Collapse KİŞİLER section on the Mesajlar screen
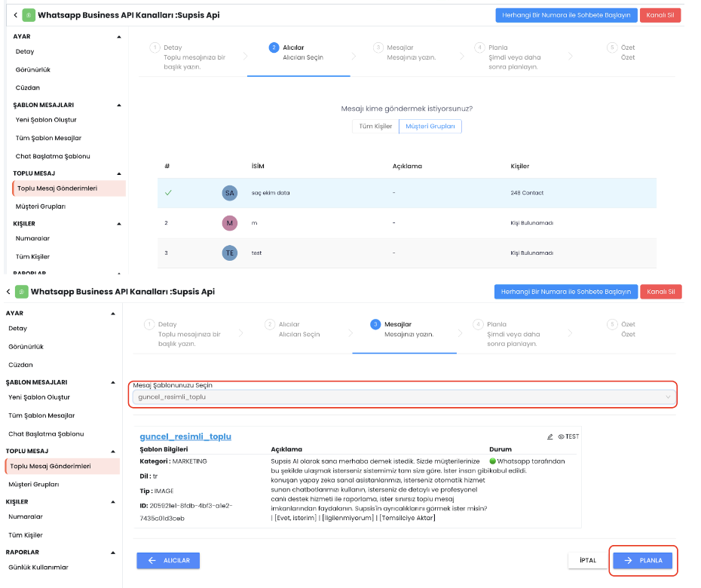Image resolution: width=701 pixels, height=588 pixels. pyautogui.click(x=113, y=502)
